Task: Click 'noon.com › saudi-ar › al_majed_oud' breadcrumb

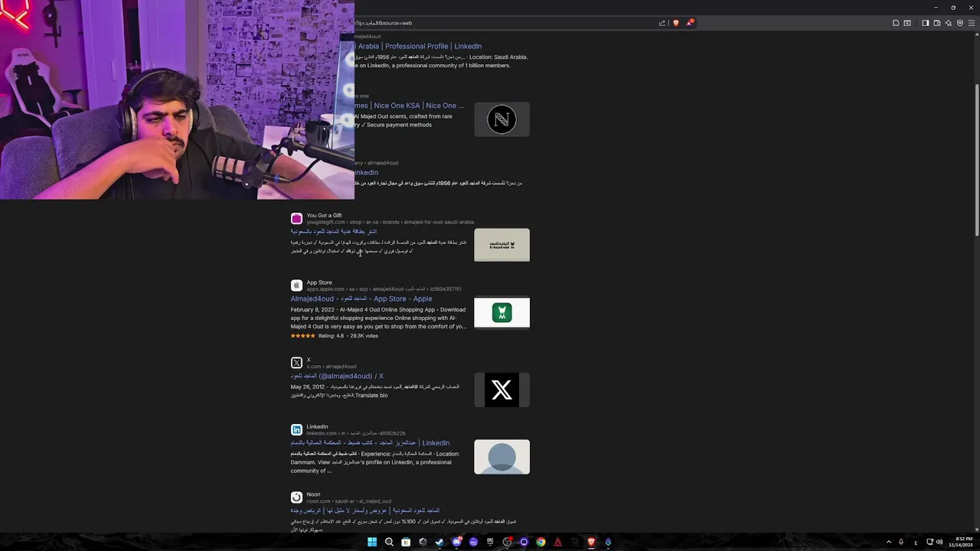Action: pyautogui.click(x=349, y=501)
